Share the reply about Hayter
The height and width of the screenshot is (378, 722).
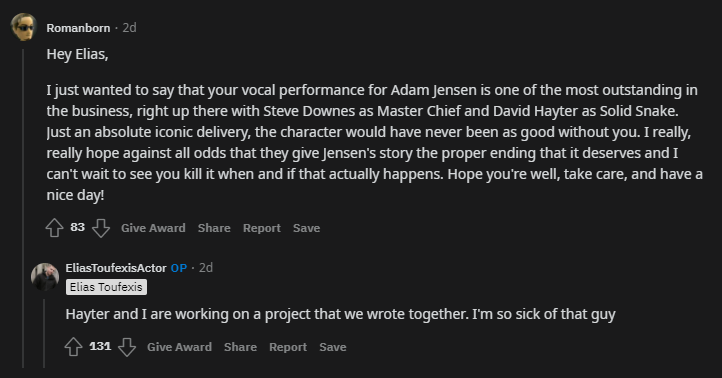click(x=240, y=347)
